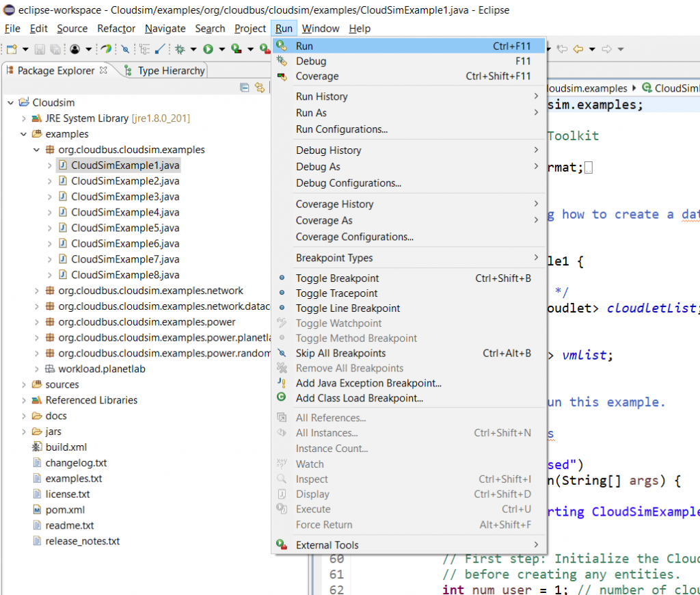Open Run Configurations... dialog
The height and width of the screenshot is (595, 700).
408,129
